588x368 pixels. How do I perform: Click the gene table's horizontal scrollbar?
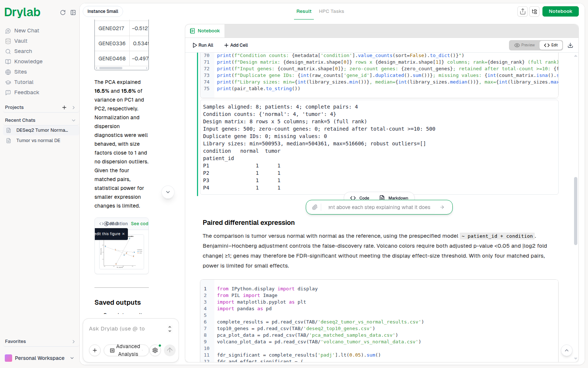[x=111, y=68]
